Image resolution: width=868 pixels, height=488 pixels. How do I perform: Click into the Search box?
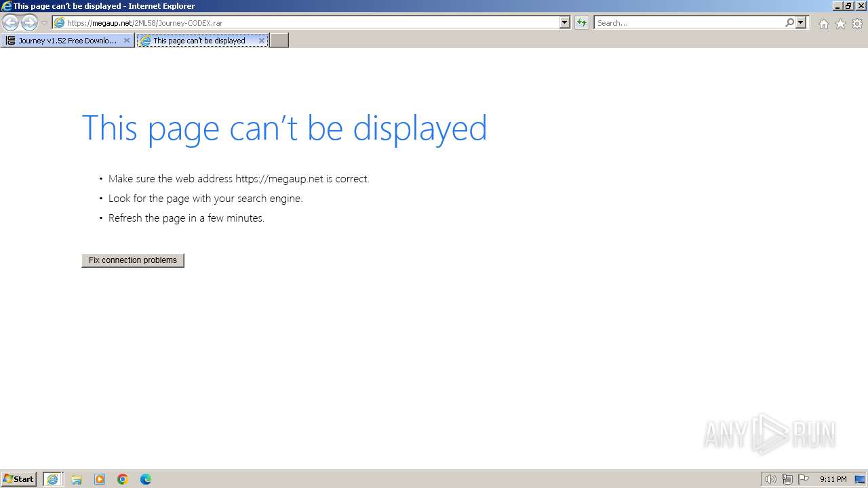(688, 23)
